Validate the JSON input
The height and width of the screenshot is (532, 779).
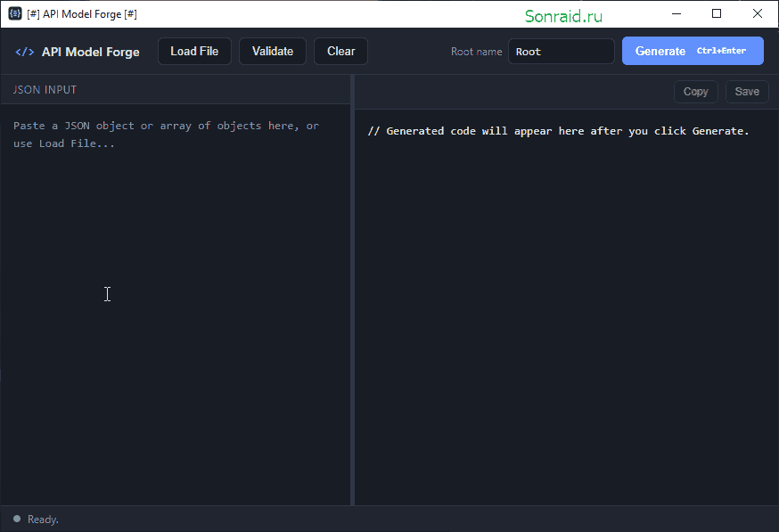(272, 51)
